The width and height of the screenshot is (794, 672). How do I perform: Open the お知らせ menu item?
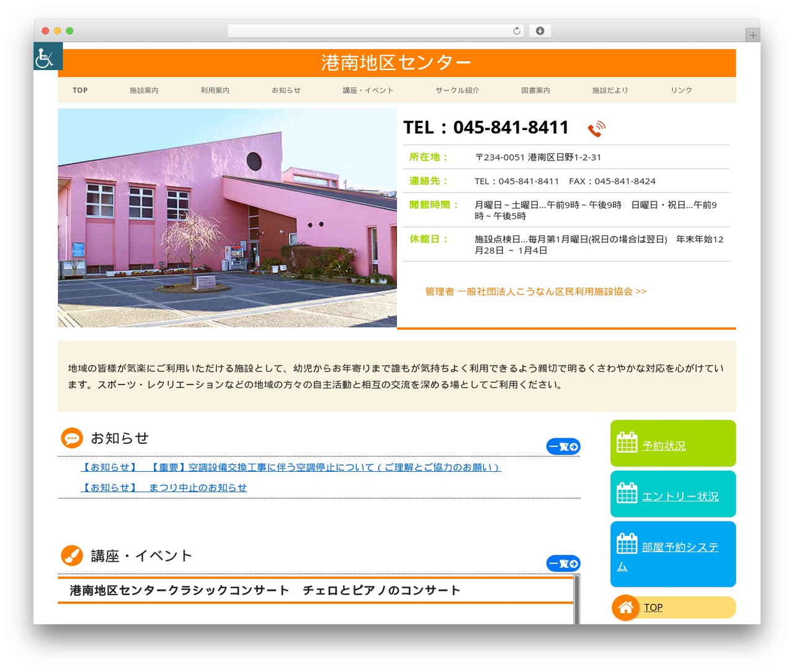click(x=286, y=91)
